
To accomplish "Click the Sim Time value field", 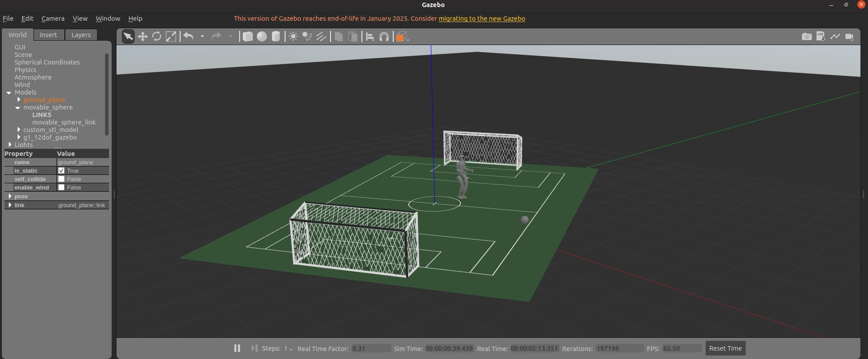I will [449, 348].
